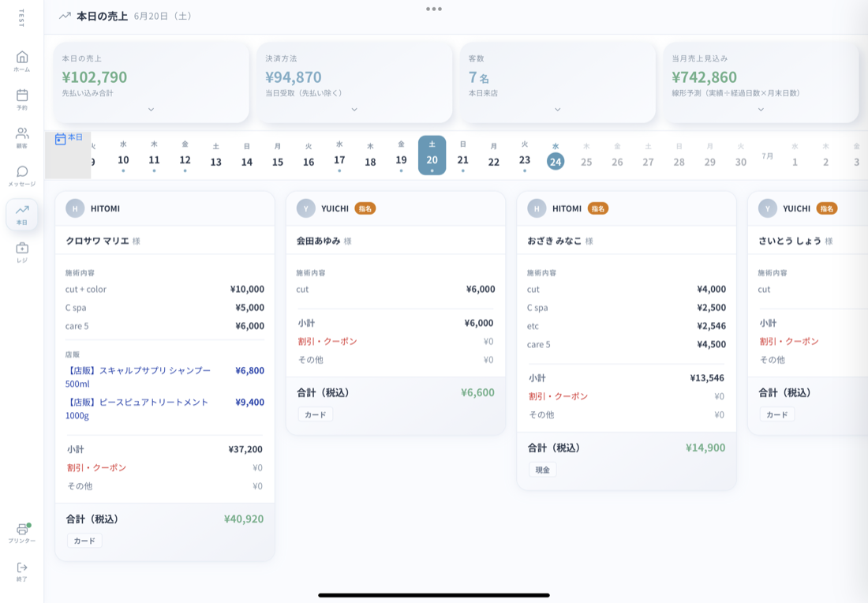Expand the 本日の売上 ¥102,790 card

(x=152, y=110)
